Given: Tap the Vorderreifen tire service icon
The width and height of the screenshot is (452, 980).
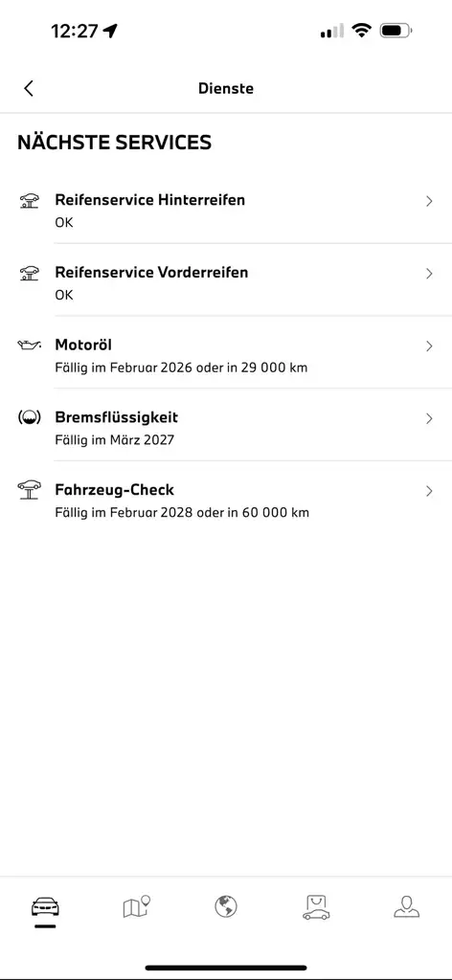Looking at the screenshot, I should 30,273.
